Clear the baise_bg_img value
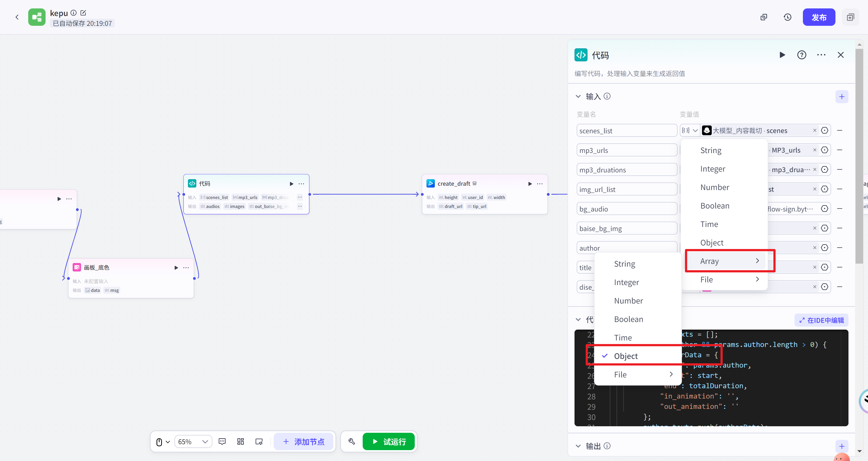The image size is (868, 461). click(x=815, y=228)
